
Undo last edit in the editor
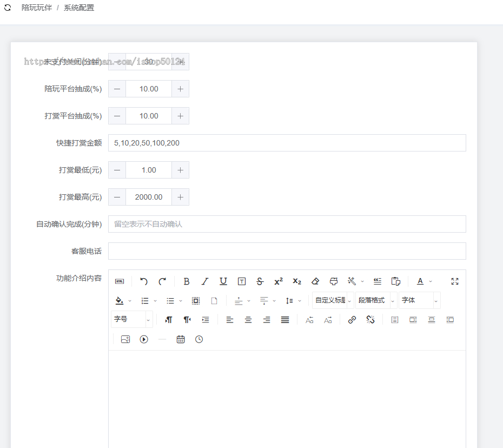point(144,281)
